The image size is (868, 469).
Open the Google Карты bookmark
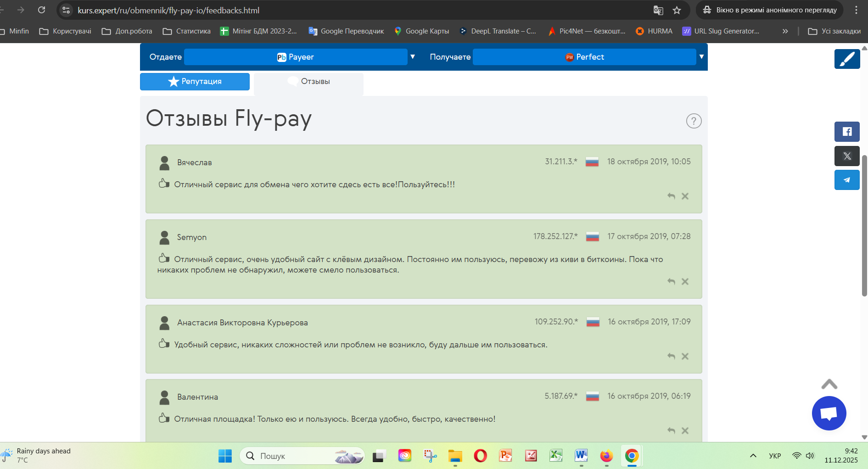[x=421, y=31]
